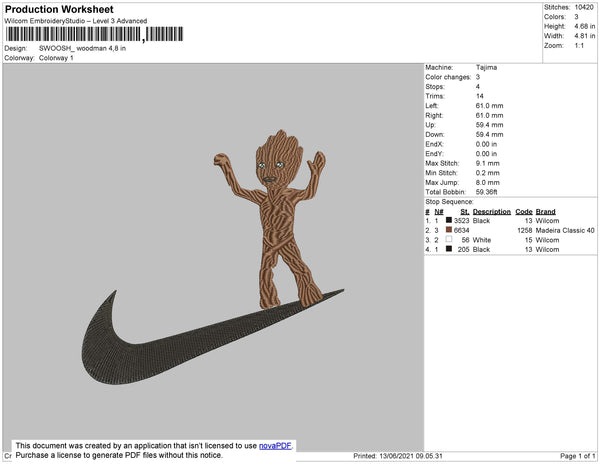Click the Max Stitch value 9.1 mm

coord(488,163)
